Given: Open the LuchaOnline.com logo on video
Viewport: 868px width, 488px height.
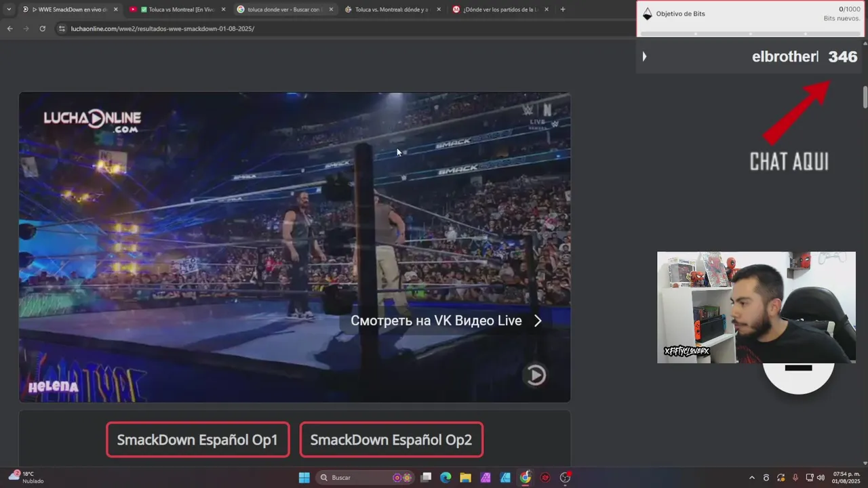Looking at the screenshot, I should pos(92,121).
